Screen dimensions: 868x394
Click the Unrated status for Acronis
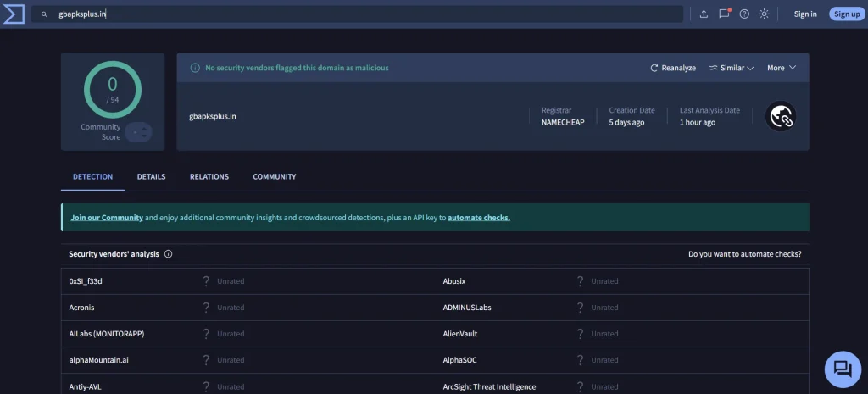coord(231,308)
